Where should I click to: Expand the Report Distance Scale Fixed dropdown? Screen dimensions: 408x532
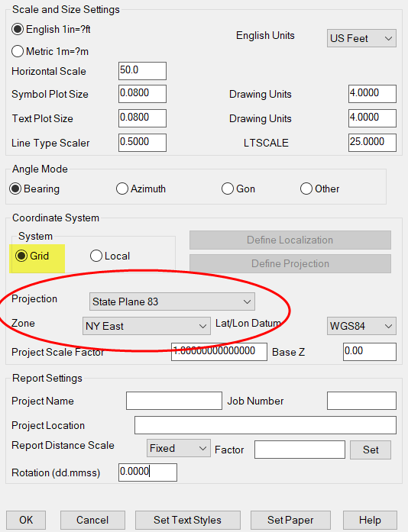pyautogui.click(x=178, y=448)
